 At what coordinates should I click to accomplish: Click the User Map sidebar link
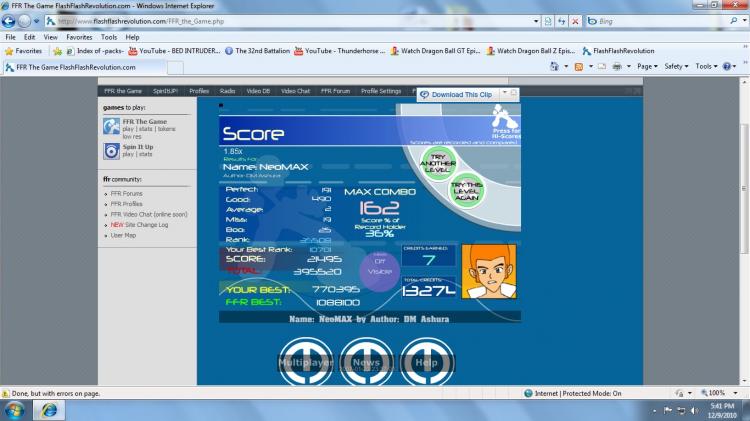tap(123, 235)
